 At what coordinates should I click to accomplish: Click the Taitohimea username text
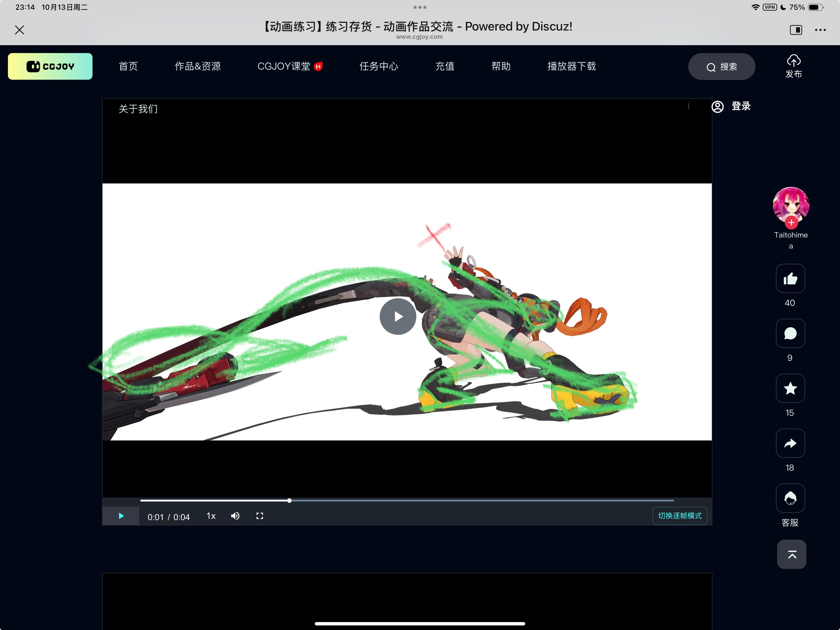tap(791, 241)
